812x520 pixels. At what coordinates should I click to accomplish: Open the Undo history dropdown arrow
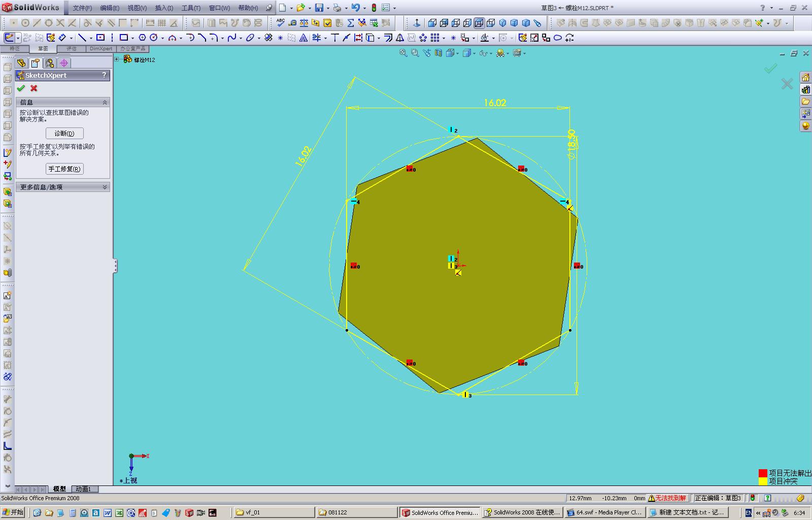pos(364,8)
